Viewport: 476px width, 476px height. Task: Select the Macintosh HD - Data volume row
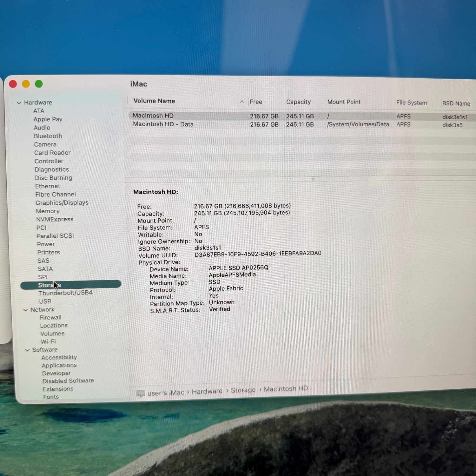[163, 124]
